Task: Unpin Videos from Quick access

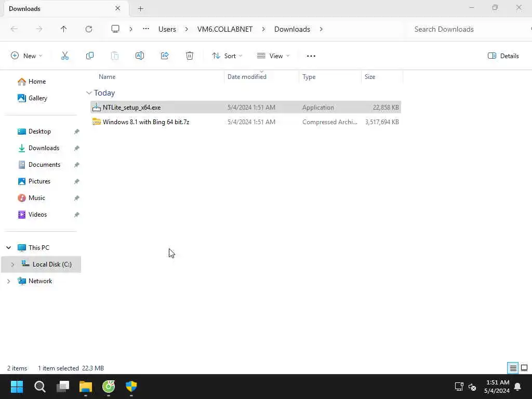Action: click(77, 215)
